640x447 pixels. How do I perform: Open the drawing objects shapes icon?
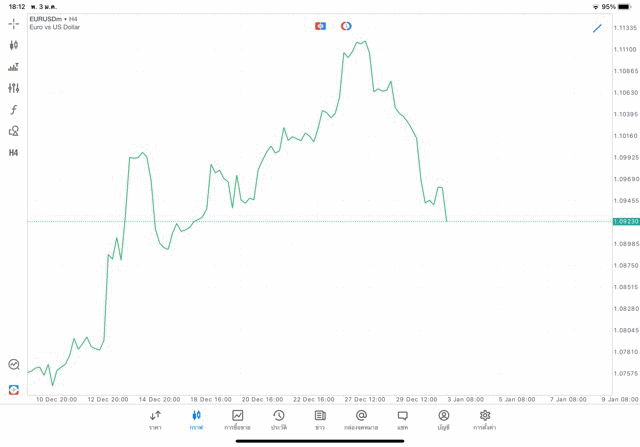pyautogui.click(x=14, y=131)
